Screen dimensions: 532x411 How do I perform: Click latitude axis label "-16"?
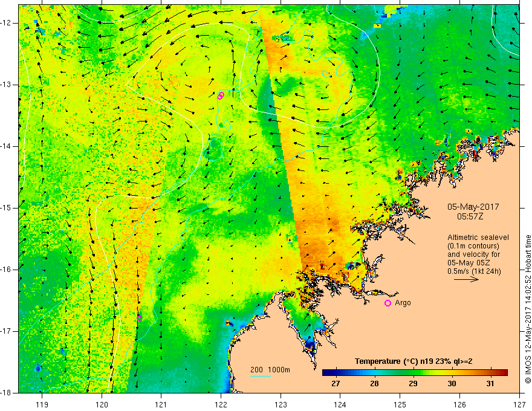pyautogui.click(x=6, y=270)
